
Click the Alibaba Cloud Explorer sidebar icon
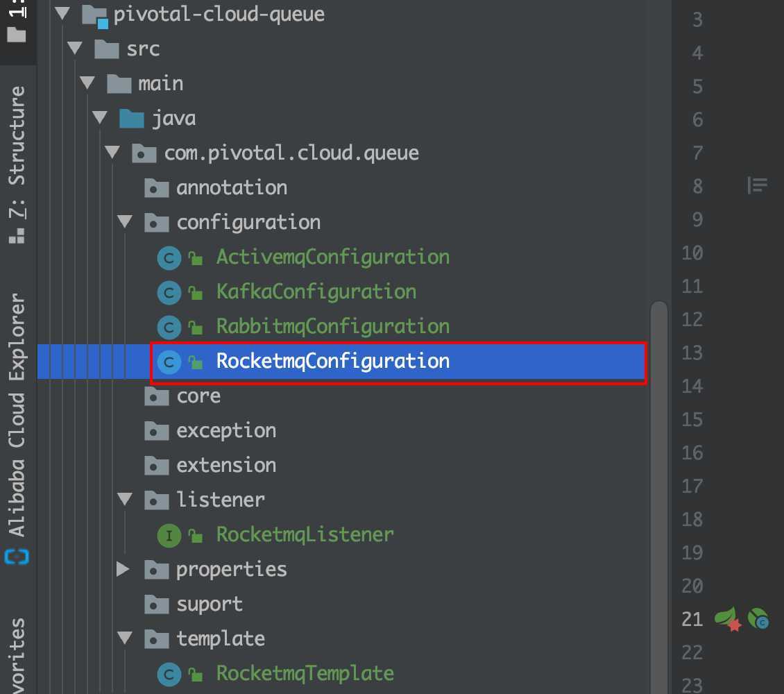click(x=15, y=557)
